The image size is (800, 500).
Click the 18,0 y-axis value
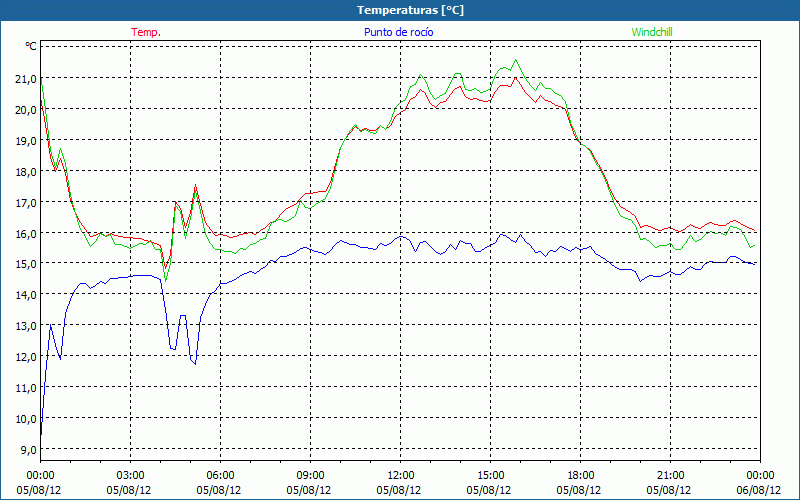27,172
